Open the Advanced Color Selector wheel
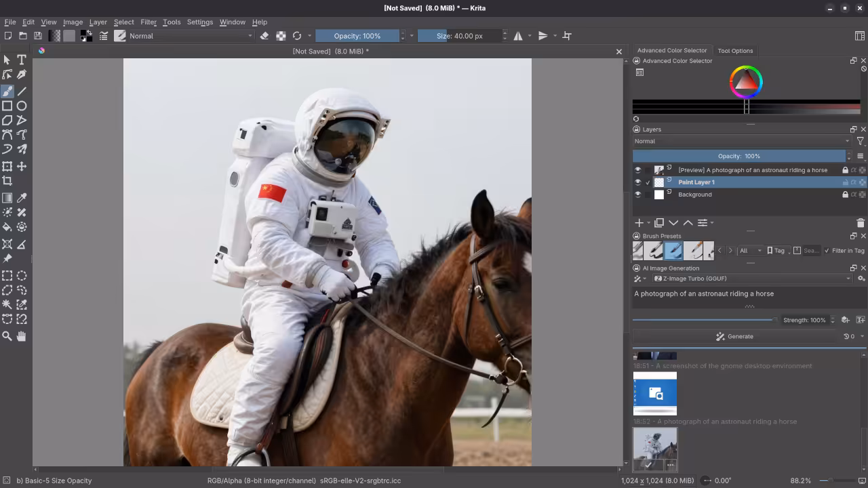 pyautogui.click(x=746, y=81)
